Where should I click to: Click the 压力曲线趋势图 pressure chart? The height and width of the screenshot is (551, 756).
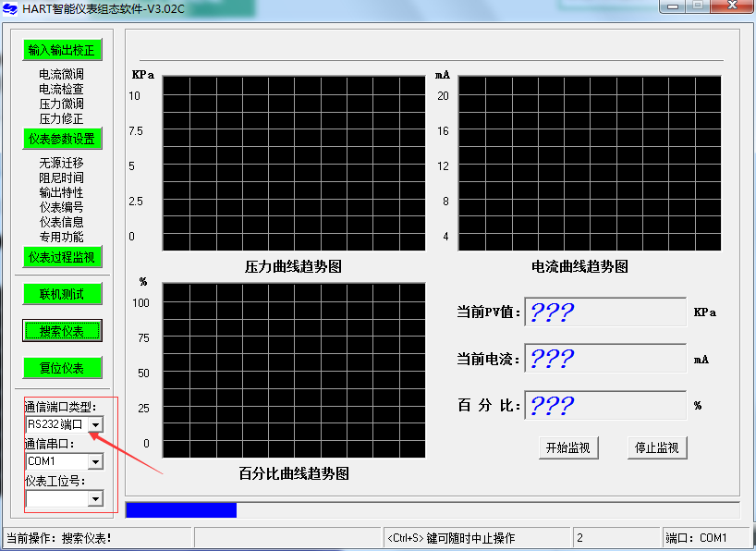[294, 163]
